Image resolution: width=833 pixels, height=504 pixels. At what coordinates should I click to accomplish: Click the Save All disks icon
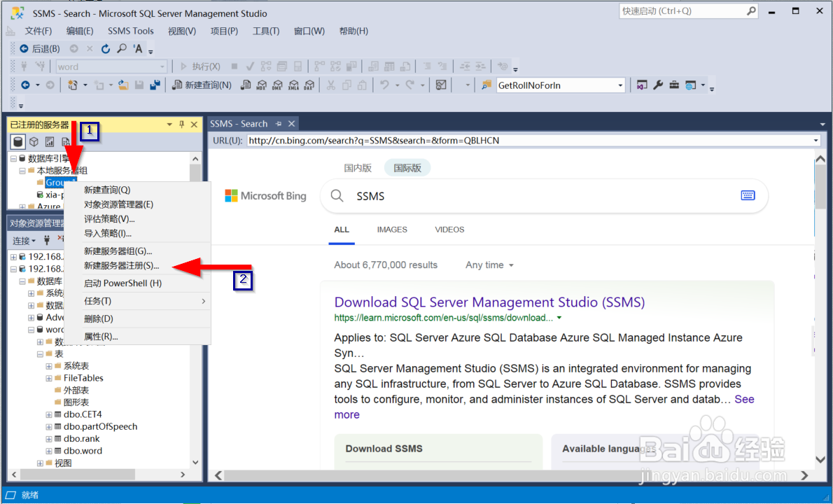(x=155, y=85)
